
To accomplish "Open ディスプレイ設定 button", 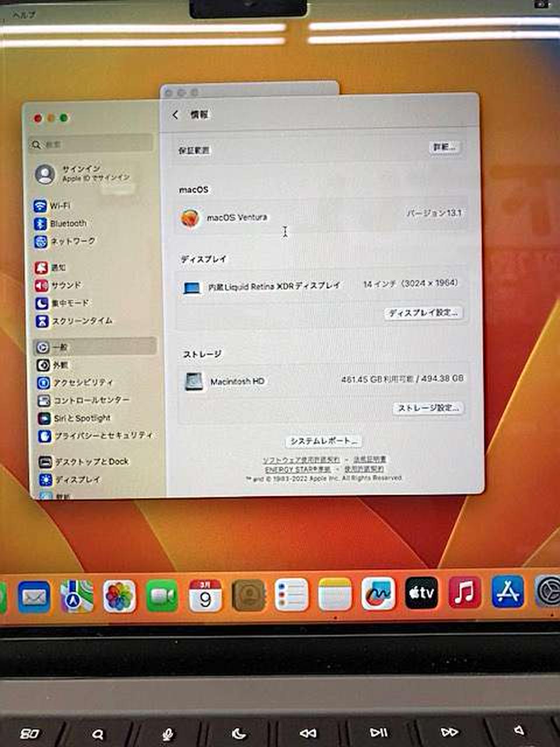I will (423, 313).
